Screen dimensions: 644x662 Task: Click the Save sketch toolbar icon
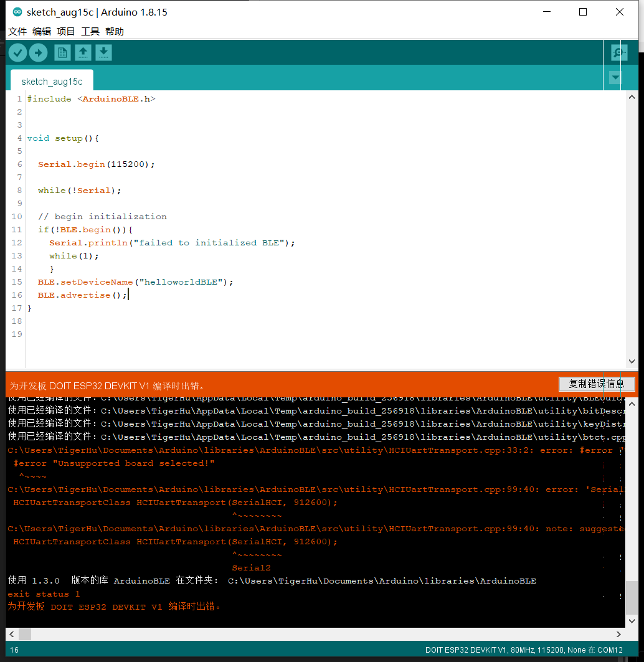pos(103,52)
